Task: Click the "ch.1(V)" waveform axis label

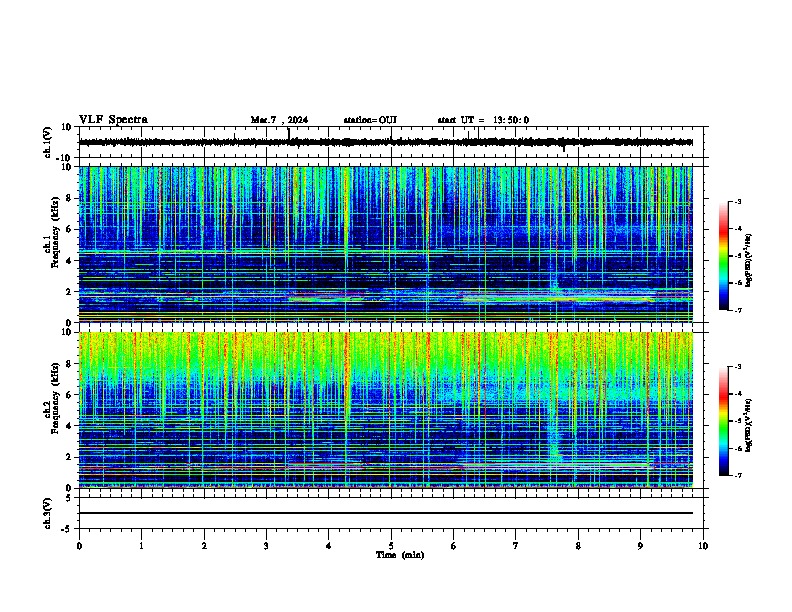Action: [47, 142]
